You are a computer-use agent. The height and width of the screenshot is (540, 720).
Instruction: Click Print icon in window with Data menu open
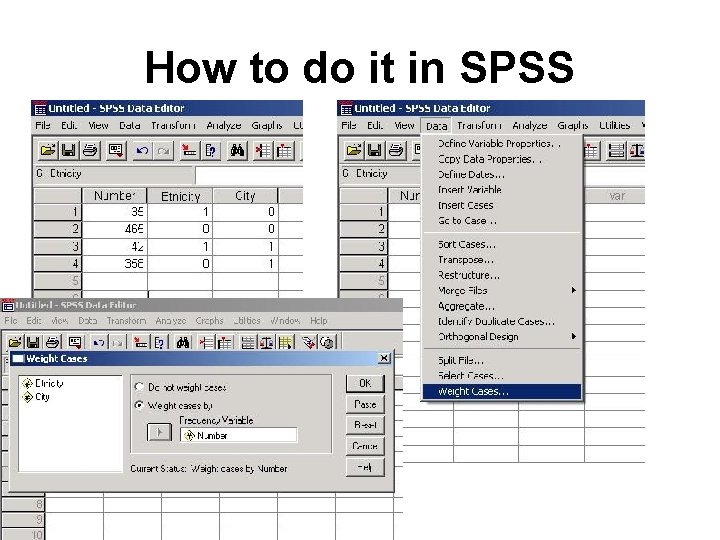(x=395, y=151)
